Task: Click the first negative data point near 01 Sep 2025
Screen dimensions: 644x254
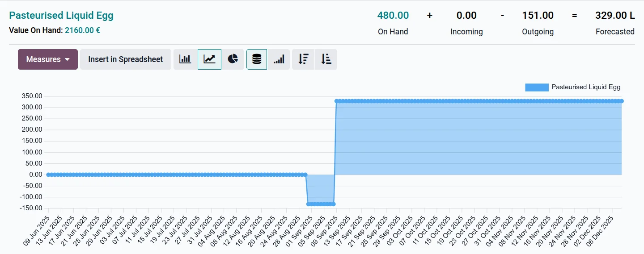Action: (308, 204)
